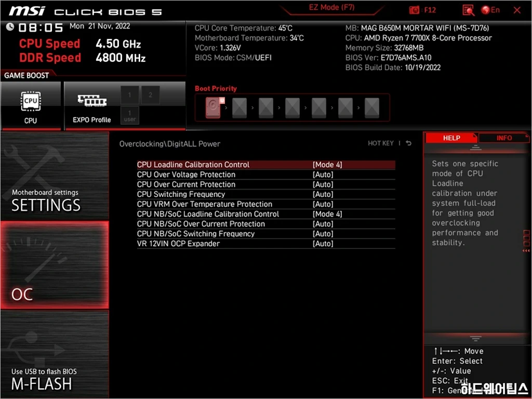532x399 pixels.
Task: Click the CPU Speed 4.50 GHz readout
Action: coord(80,44)
